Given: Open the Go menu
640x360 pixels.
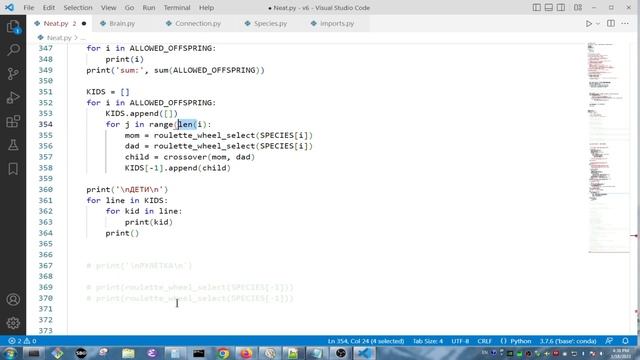Looking at the screenshot, I should [129, 8].
